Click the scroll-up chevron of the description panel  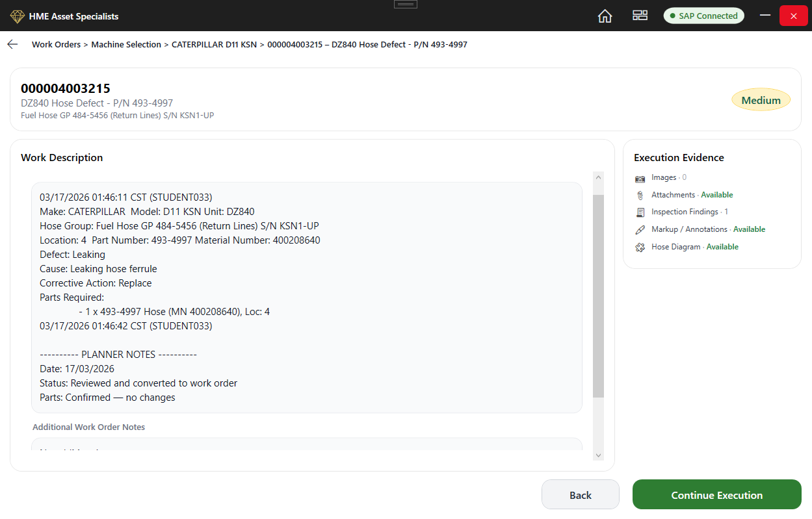coord(598,176)
